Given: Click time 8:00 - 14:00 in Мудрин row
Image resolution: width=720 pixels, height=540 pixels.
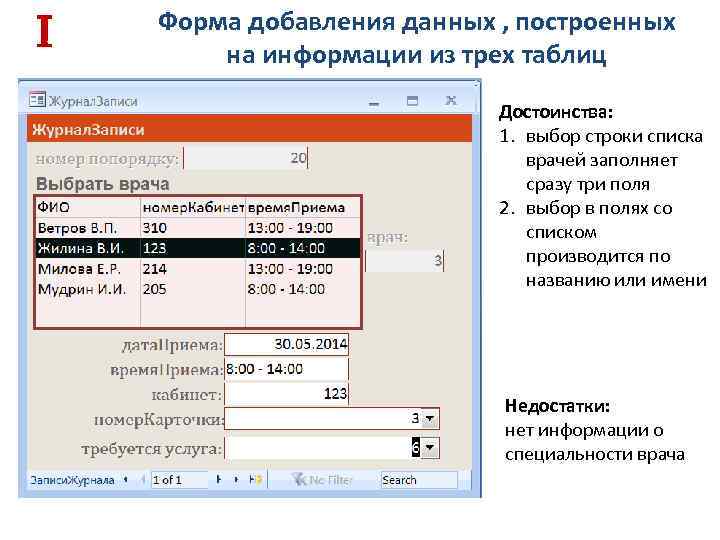Looking at the screenshot, I should coord(286,289).
